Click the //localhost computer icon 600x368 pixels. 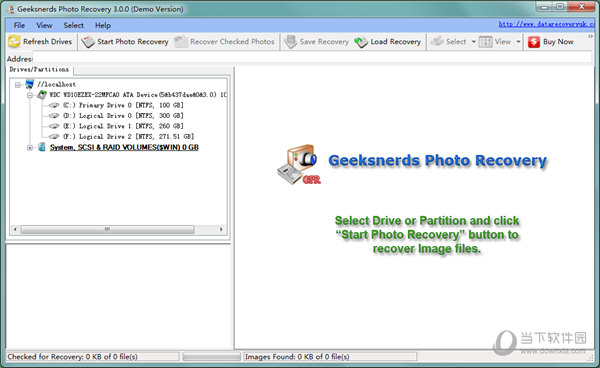[29, 84]
